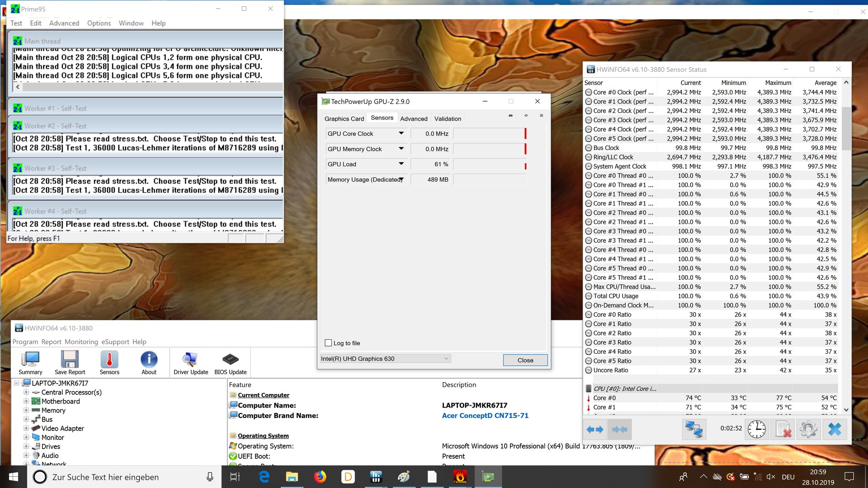868x488 pixels.
Task: Click the Worker #2 - Self-Test title bar
Action: 145,126
